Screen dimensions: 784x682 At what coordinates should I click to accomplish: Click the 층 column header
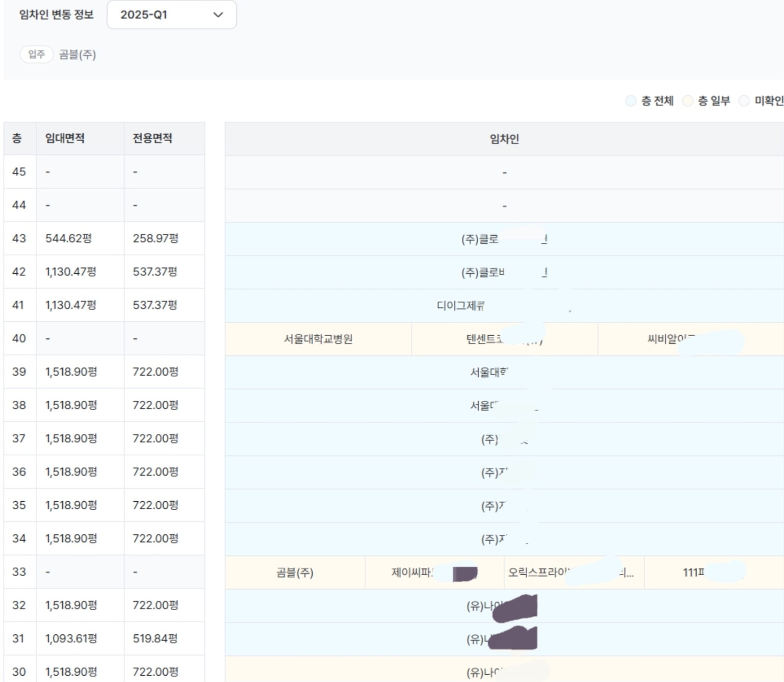tap(20, 139)
